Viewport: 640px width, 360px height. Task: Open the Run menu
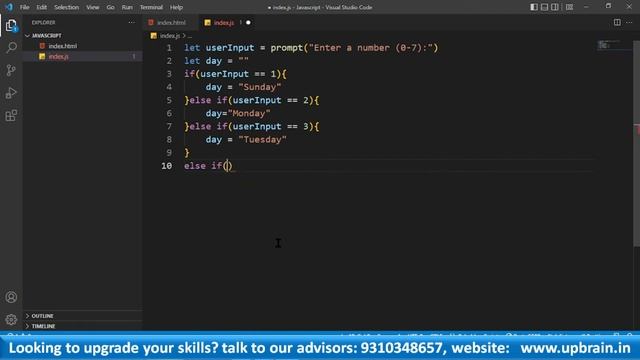pyautogui.click(x=127, y=7)
